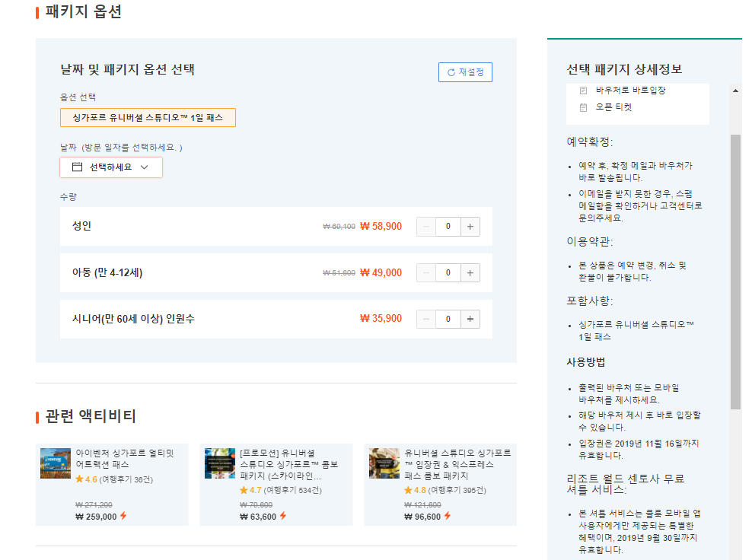Image resolution: width=752 pixels, height=560 pixels.
Task: Click lightning icon next to ₩ 63,600
Action: click(x=283, y=516)
